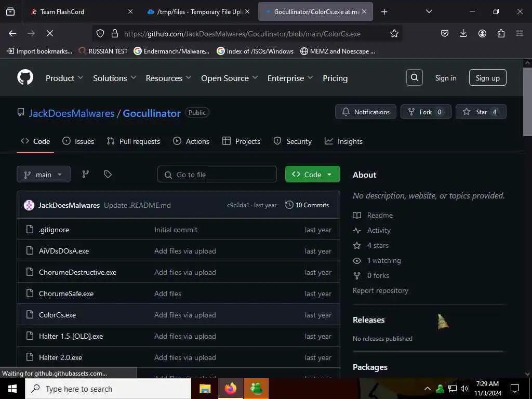Expand the Open Source navigation menu
The width and height of the screenshot is (532, 399).
point(229,78)
